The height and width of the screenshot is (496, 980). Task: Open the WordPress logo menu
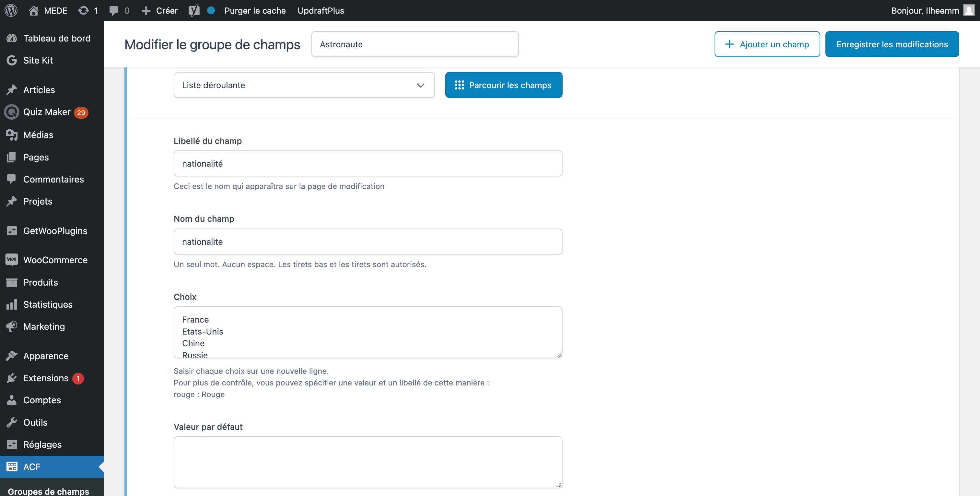11,10
